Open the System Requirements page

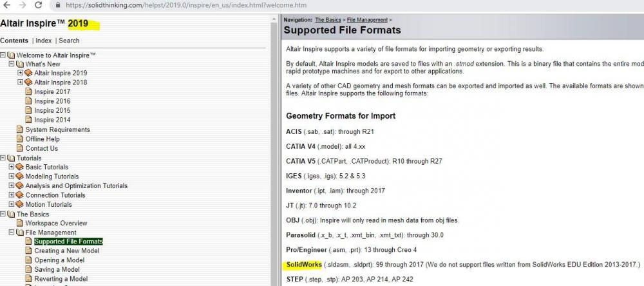(x=57, y=129)
